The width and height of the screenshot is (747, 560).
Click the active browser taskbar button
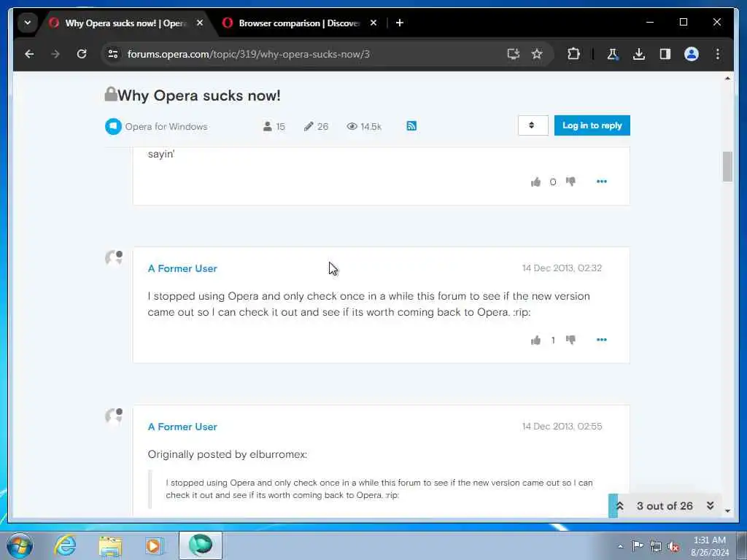coord(201,545)
